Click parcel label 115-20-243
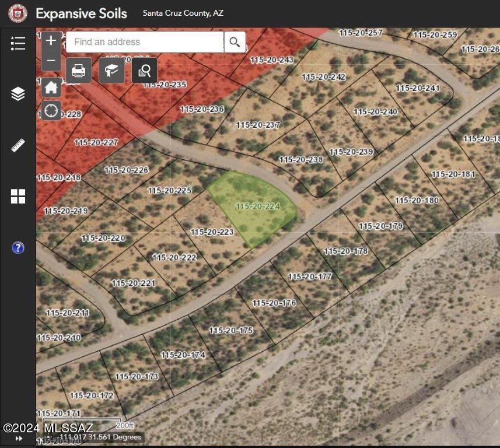 (272, 60)
